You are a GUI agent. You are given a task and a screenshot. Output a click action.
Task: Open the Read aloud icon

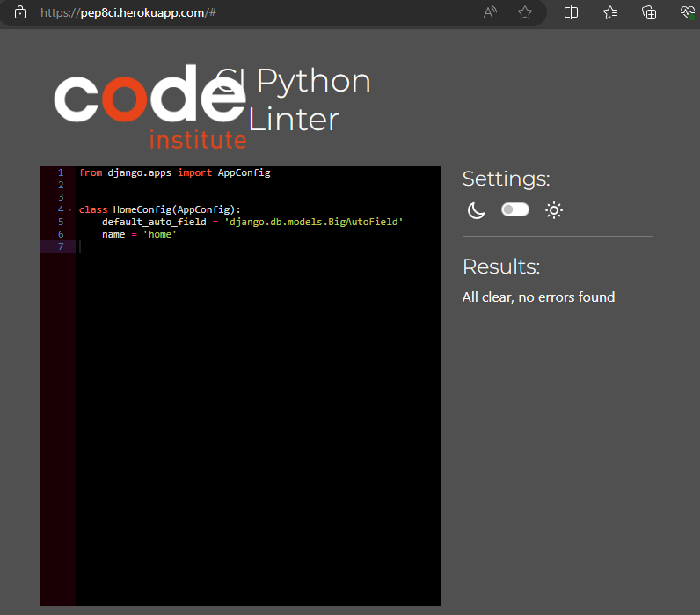coord(490,12)
